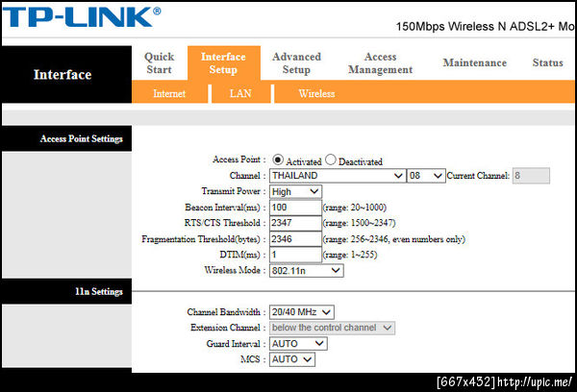577x392 pixels.
Task: Click the (range: 1500~2347) hint text
Action: [x=359, y=223]
